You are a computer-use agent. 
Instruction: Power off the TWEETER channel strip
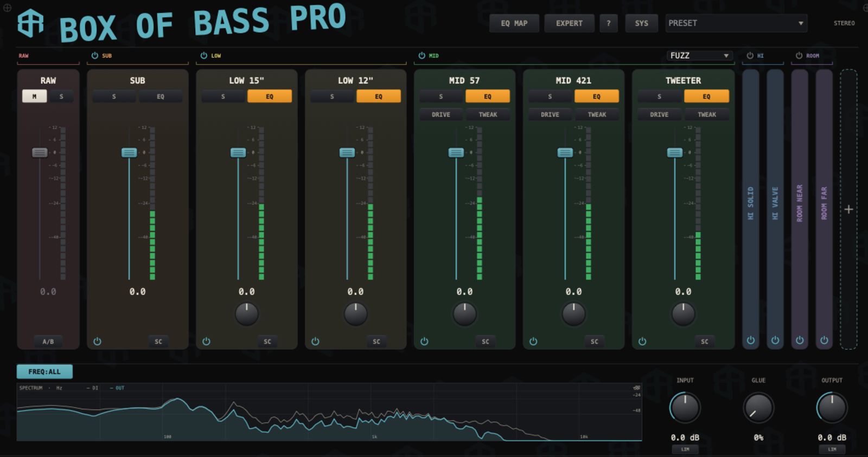pyautogui.click(x=642, y=342)
